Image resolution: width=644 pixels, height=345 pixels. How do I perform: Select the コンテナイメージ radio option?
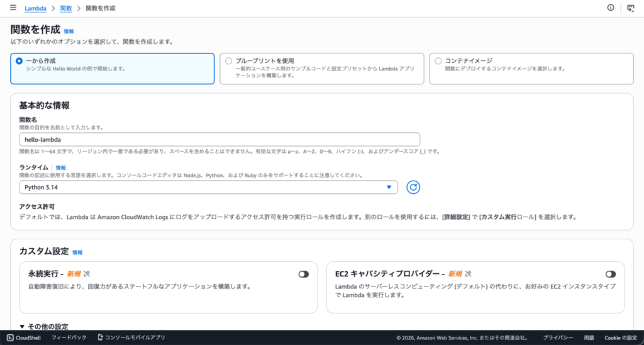click(438, 61)
